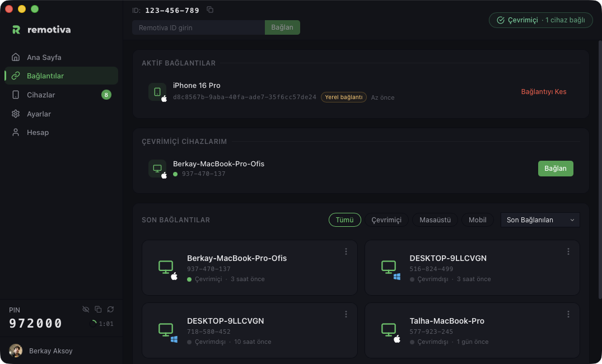
Task: Click monitor icon on Berkay-MacBook-Pro-Ofis recent card
Action: pyautogui.click(x=166, y=267)
